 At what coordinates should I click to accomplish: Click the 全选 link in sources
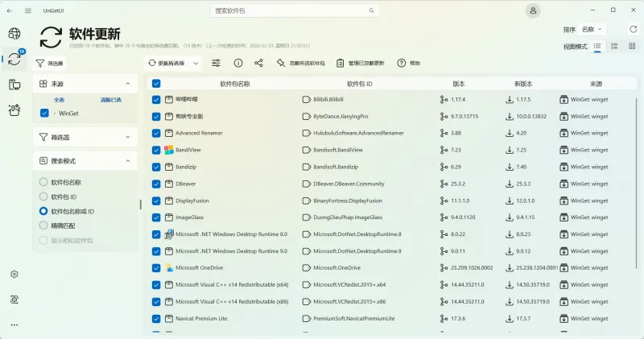(59, 100)
